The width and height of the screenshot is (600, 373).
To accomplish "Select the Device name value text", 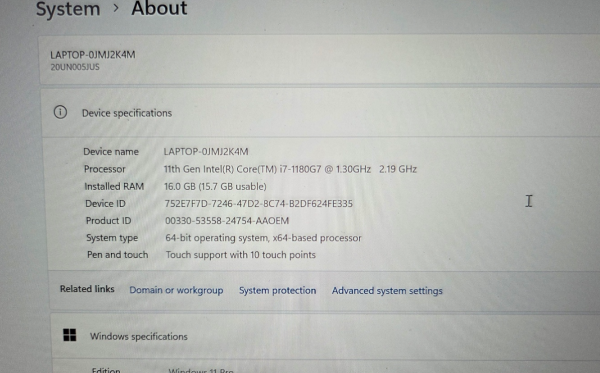I will click(206, 151).
